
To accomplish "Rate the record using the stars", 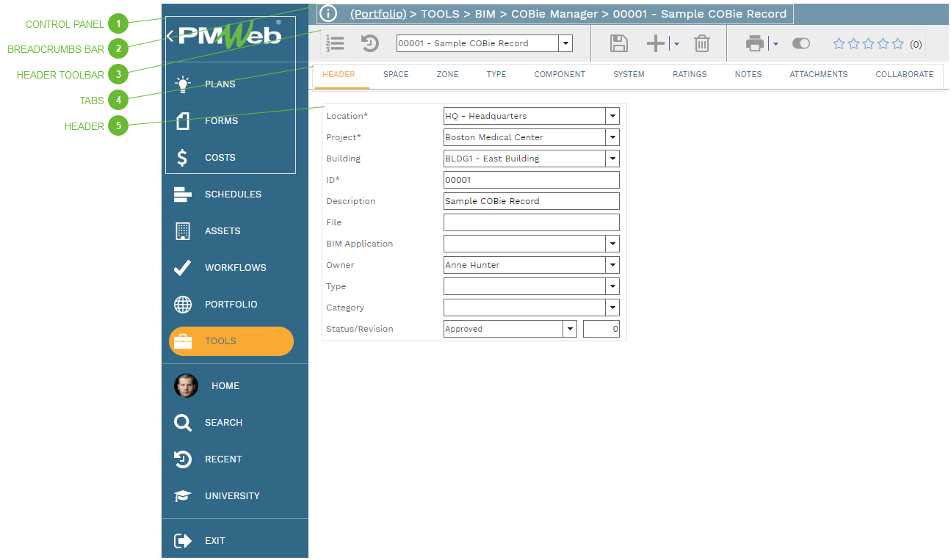I will click(x=868, y=43).
